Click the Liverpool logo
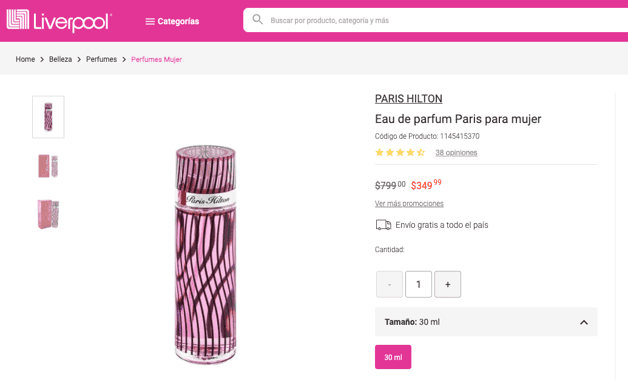The height and width of the screenshot is (380, 628). tap(59, 20)
